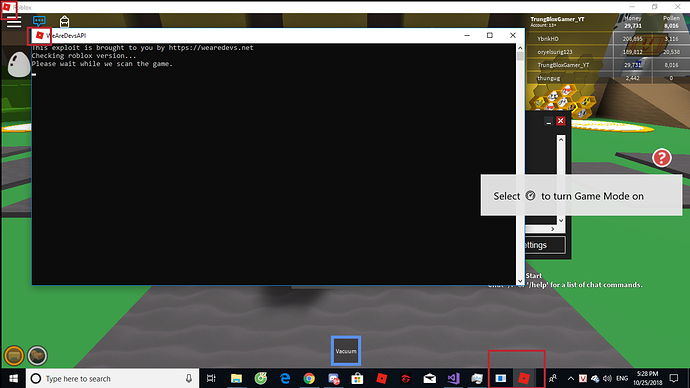Image resolution: width=690 pixels, height=388 pixels.
Task: Click console scrollbar up arrow
Action: 520,48
